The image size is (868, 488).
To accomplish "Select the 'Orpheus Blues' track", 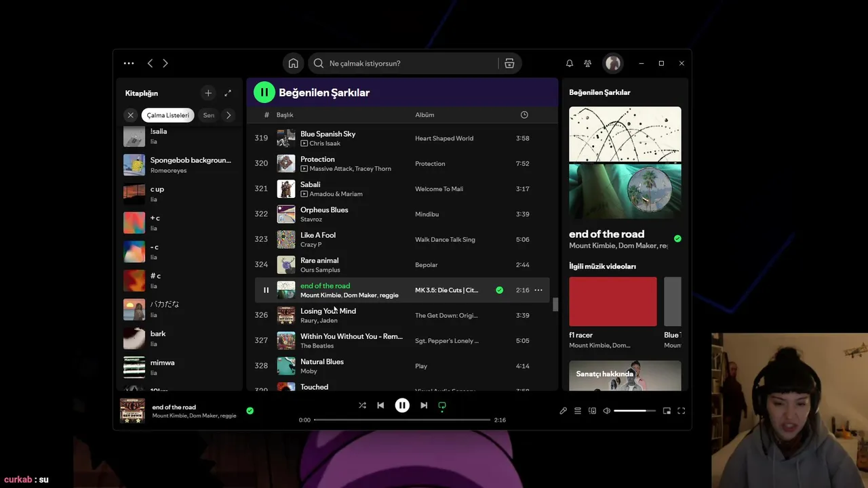I will click(402, 214).
